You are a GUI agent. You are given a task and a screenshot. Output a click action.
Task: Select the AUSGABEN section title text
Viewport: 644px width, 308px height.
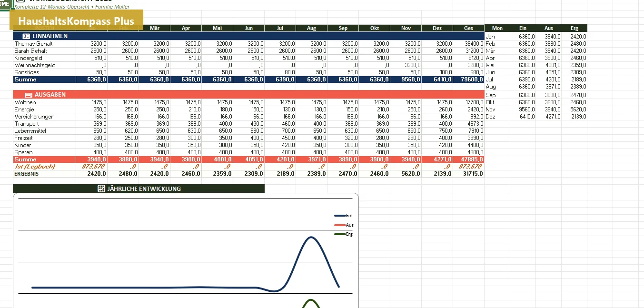click(50, 95)
